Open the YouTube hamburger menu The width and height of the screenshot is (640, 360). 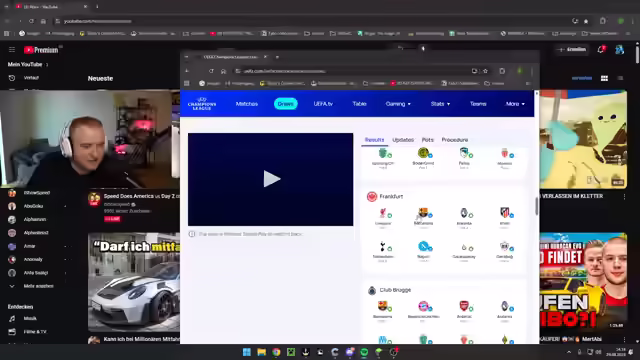[x=12, y=50]
